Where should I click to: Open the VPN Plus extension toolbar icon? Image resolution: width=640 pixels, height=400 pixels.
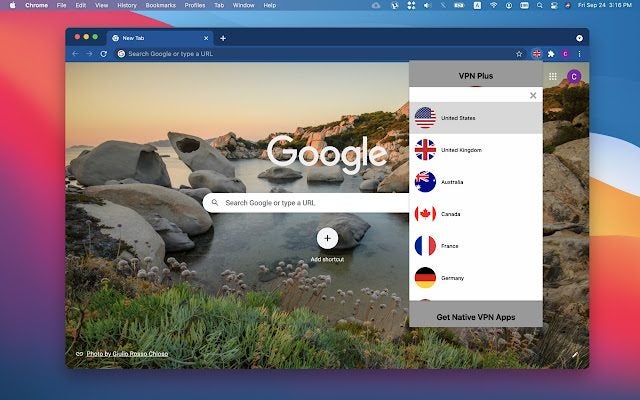(537, 54)
